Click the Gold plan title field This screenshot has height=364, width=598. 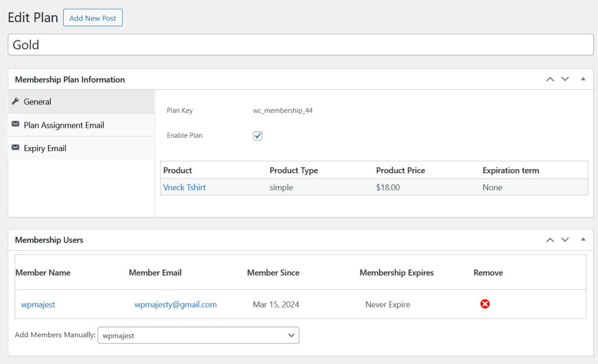(300, 45)
